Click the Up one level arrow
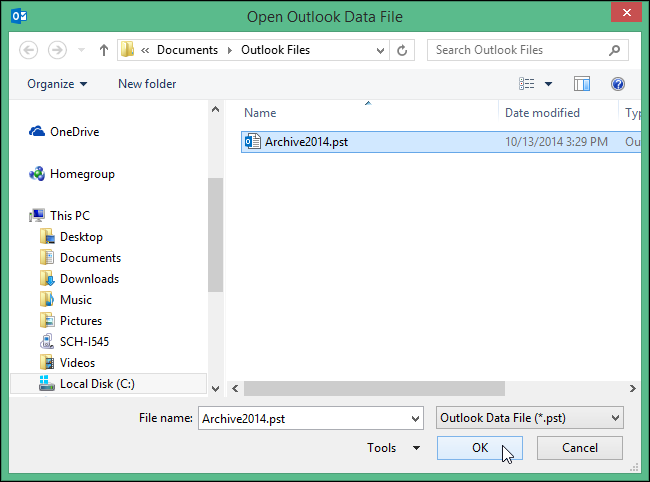Image resolution: width=650 pixels, height=482 pixels. 103,49
